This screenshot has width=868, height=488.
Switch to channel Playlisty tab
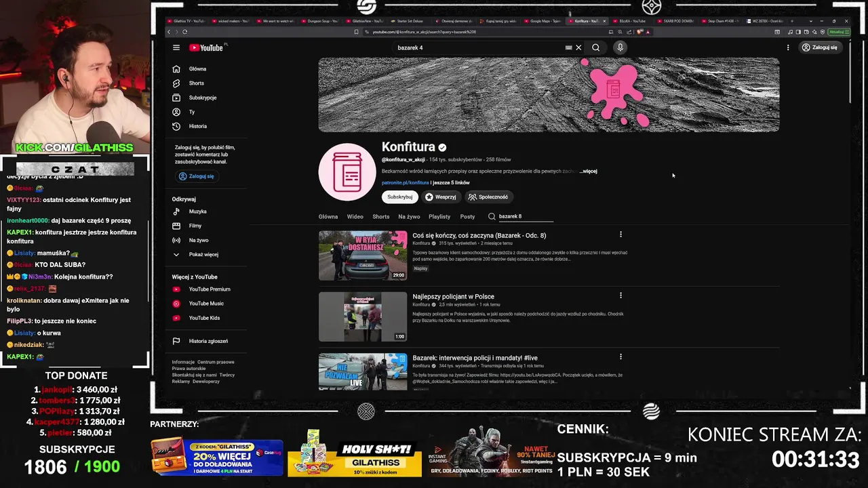coord(439,216)
